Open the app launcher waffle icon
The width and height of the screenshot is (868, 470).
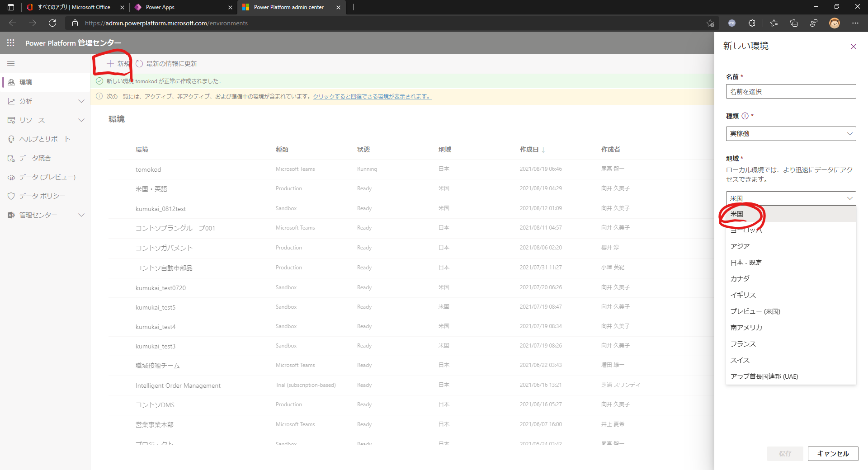[x=11, y=43]
